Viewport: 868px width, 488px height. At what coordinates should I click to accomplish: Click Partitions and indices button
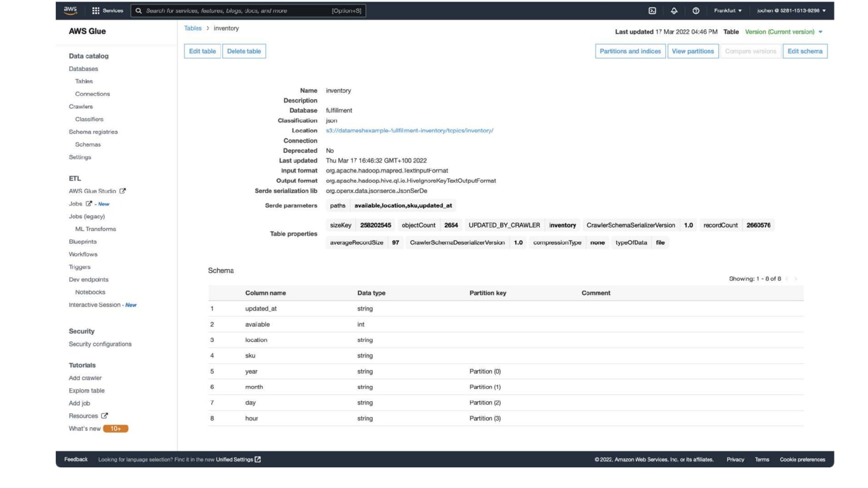point(630,51)
